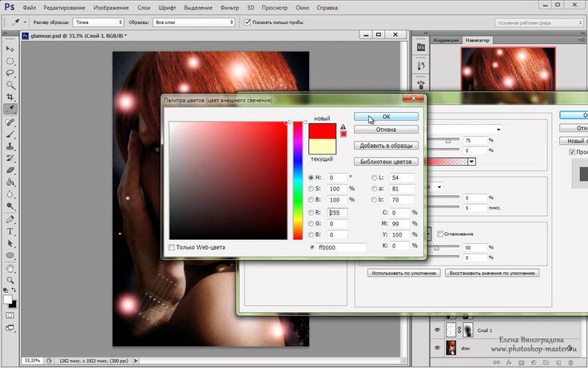Image resolution: width=588 pixels, height=368 pixels.
Task: Enable the Только Web-цвета checkbox
Action: tap(172, 247)
